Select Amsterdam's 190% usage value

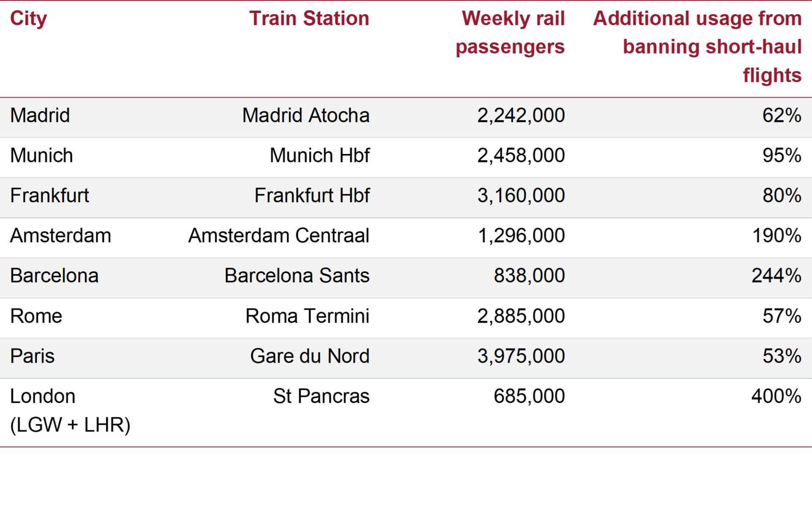[777, 236]
